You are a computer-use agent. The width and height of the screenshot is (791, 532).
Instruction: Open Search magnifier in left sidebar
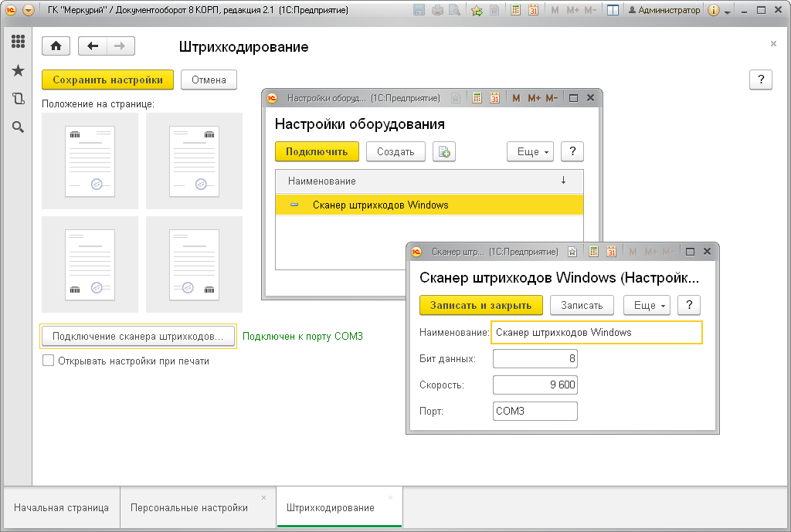pos(19,127)
